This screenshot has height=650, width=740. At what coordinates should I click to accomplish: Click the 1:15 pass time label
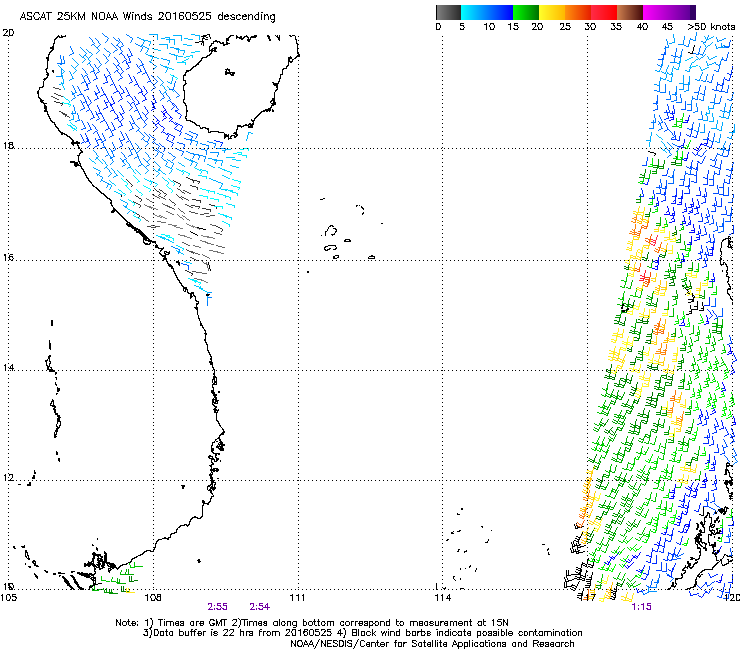coord(641,607)
